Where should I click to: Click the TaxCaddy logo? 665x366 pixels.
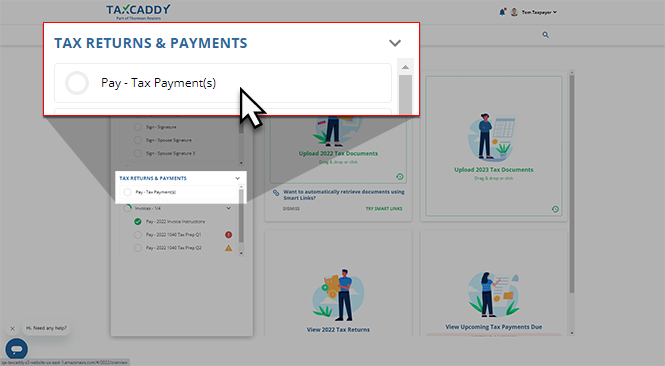coord(138,11)
